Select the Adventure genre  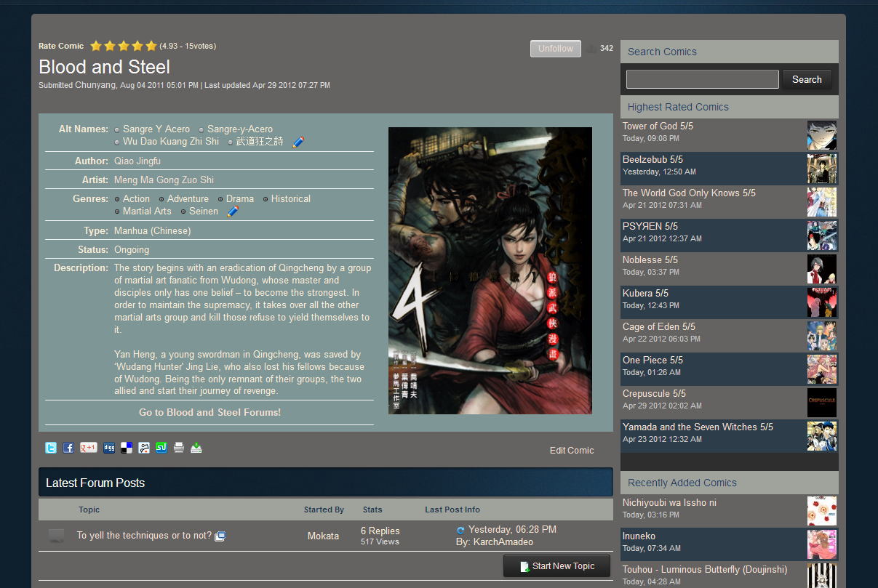[188, 198]
